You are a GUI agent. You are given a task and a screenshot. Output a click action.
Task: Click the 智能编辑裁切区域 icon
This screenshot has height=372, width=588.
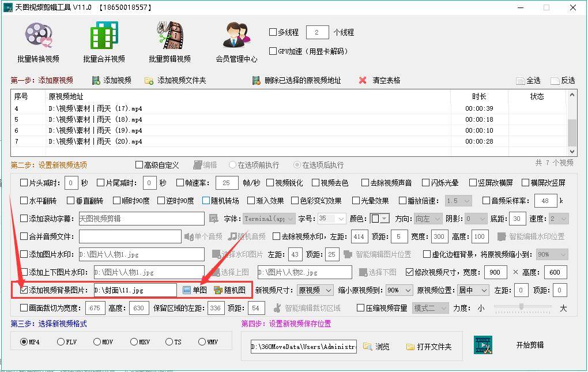277,308
